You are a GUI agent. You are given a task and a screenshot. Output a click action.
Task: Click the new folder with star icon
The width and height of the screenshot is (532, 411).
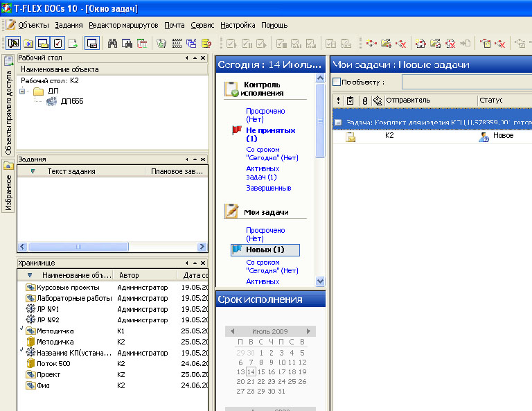(28, 44)
